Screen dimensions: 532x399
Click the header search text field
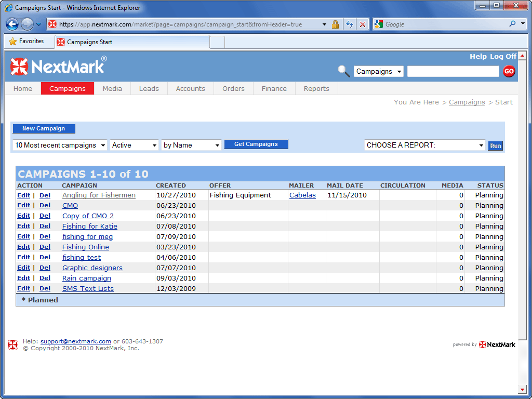tap(453, 72)
